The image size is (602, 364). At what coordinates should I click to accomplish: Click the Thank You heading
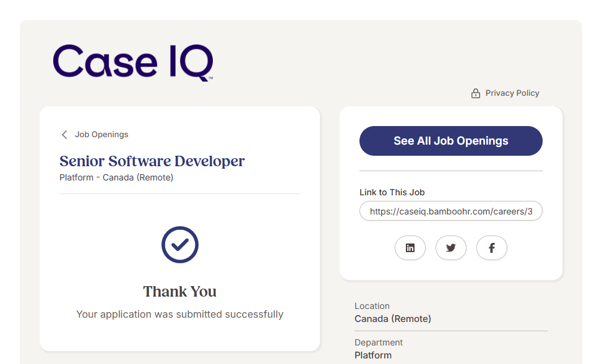[180, 292]
